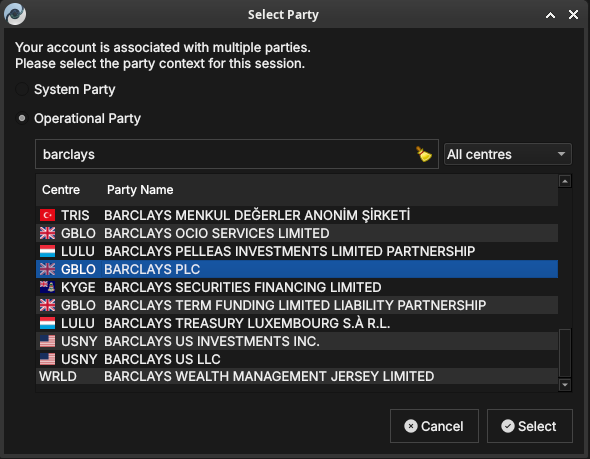Select BARCLAYS US INVESTMENTS INC.

tap(297, 341)
